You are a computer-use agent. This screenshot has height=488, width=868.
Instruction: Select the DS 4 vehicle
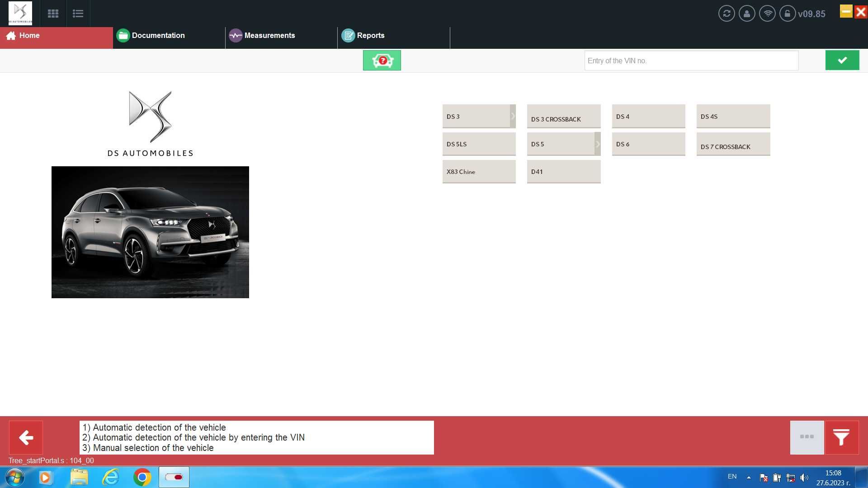(x=648, y=116)
